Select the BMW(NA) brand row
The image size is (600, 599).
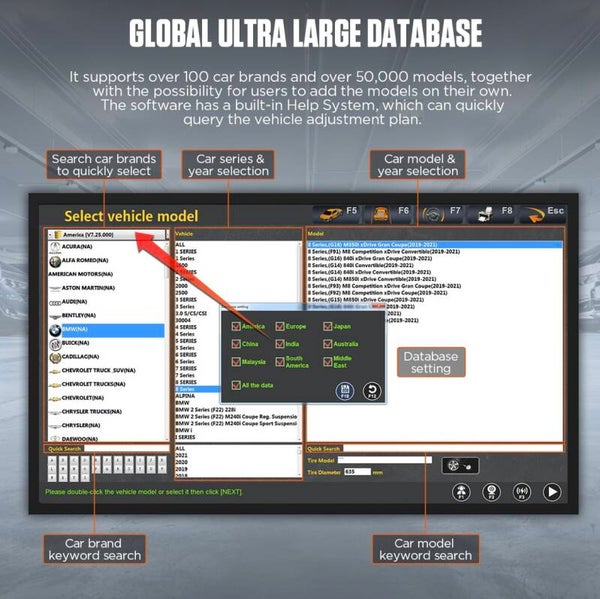pyautogui.click(x=106, y=330)
